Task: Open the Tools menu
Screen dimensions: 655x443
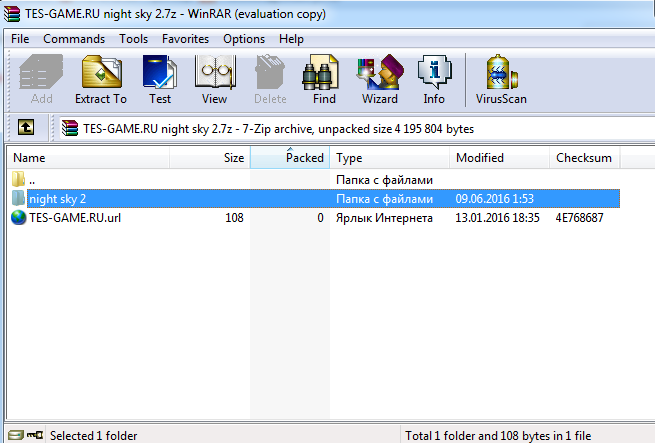Action: [133, 39]
